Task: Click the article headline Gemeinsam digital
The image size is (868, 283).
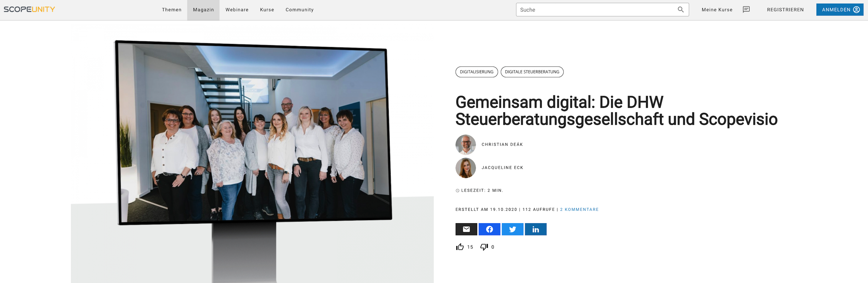Action: (616, 111)
